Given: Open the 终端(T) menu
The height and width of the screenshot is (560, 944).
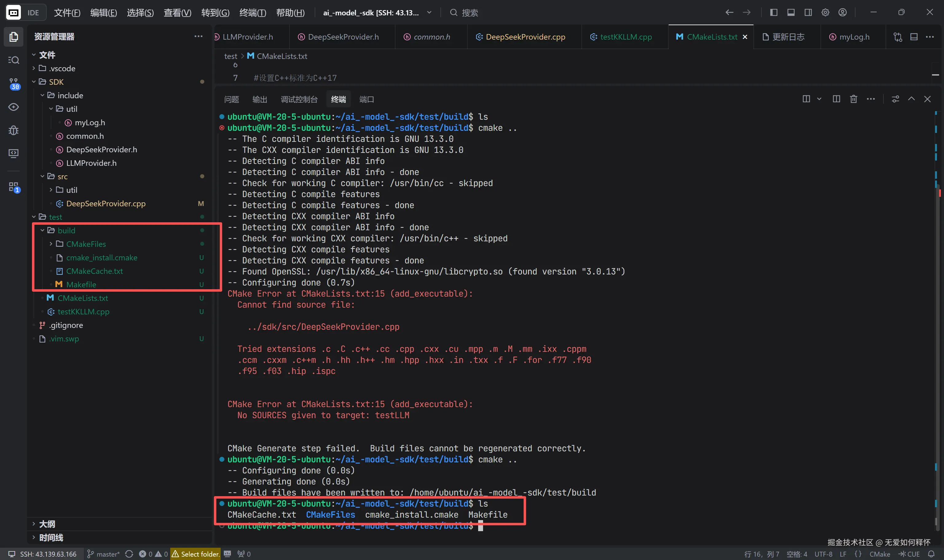Looking at the screenshot, I should (x=252, y=13).
